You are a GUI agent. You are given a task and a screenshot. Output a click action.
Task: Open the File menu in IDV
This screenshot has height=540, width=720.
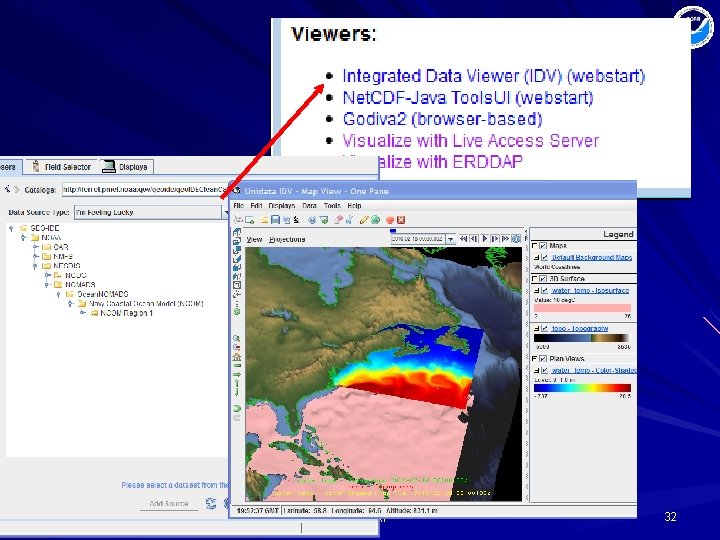[239, 206]
